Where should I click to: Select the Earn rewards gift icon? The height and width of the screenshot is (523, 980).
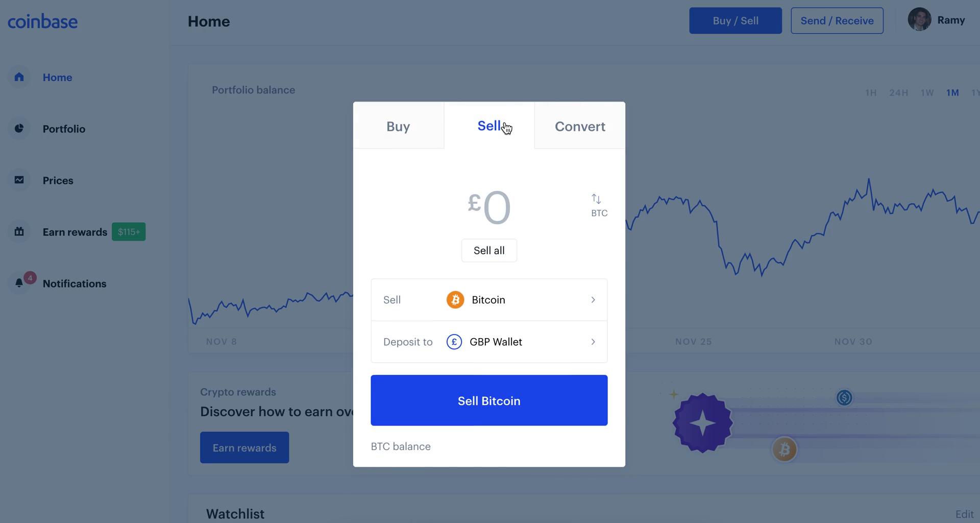[19, 231]
